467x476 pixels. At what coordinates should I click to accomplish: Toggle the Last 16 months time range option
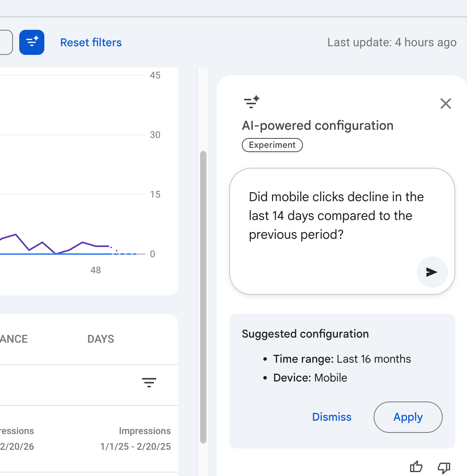(x=342, y=359)
